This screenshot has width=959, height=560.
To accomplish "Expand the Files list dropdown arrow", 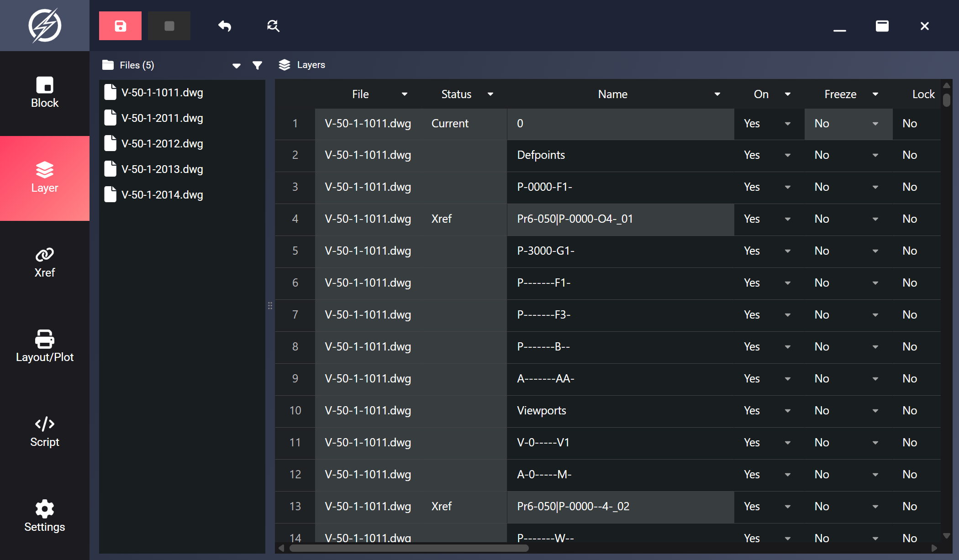I will (237, 66).
